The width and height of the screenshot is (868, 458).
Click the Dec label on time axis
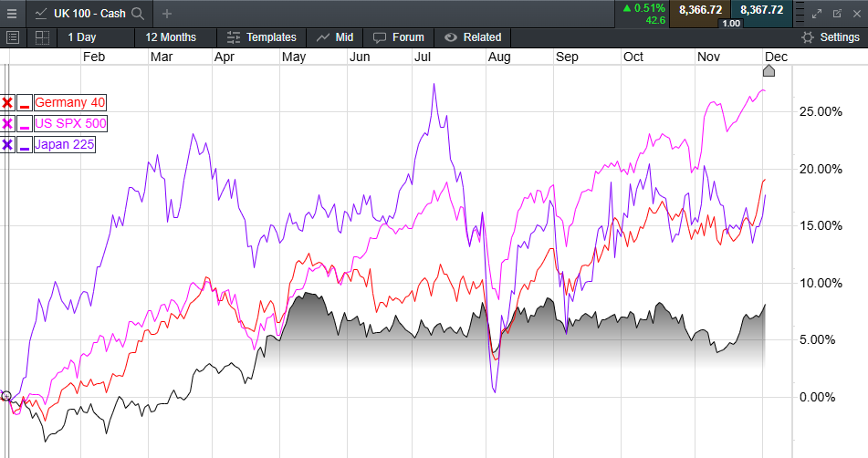776,57
